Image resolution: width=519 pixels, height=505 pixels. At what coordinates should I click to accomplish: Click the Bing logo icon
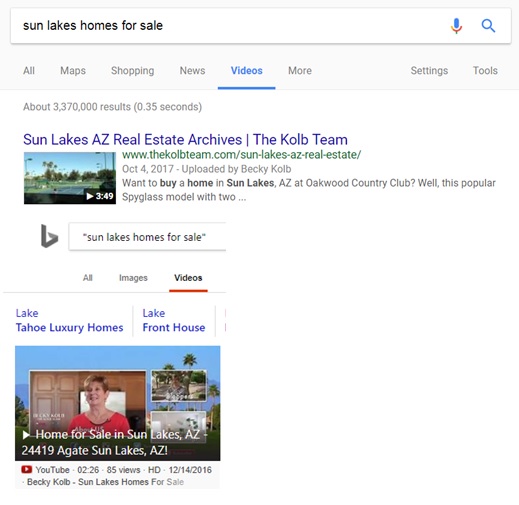tap(49, 236)
